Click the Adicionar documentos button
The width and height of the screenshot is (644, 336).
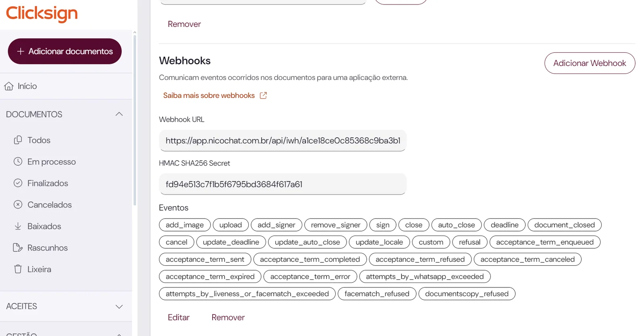pos(65,51)
